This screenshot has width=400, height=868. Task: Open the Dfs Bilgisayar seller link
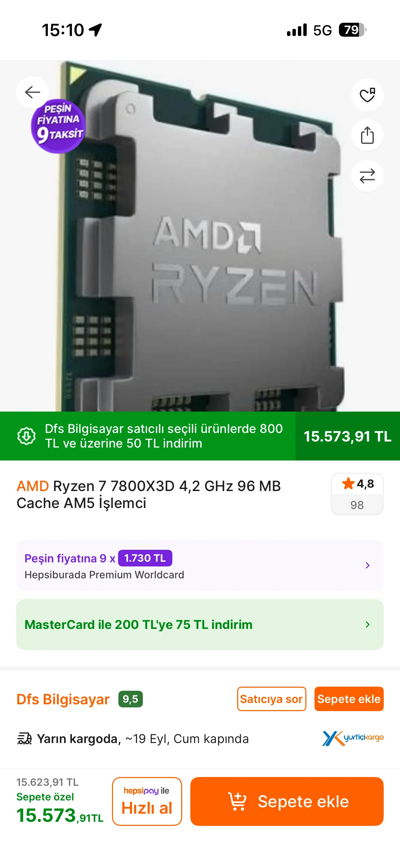tap(63, 699)
